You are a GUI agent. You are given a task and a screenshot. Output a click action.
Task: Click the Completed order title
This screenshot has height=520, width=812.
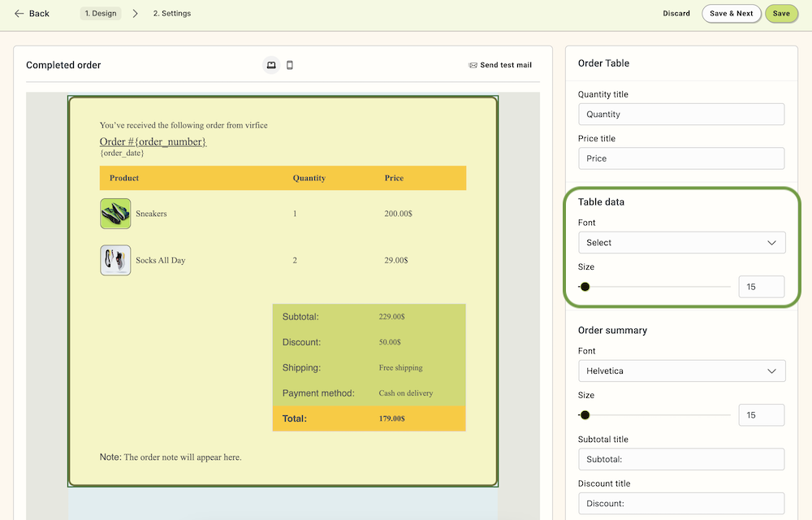[x=63, y=65]
